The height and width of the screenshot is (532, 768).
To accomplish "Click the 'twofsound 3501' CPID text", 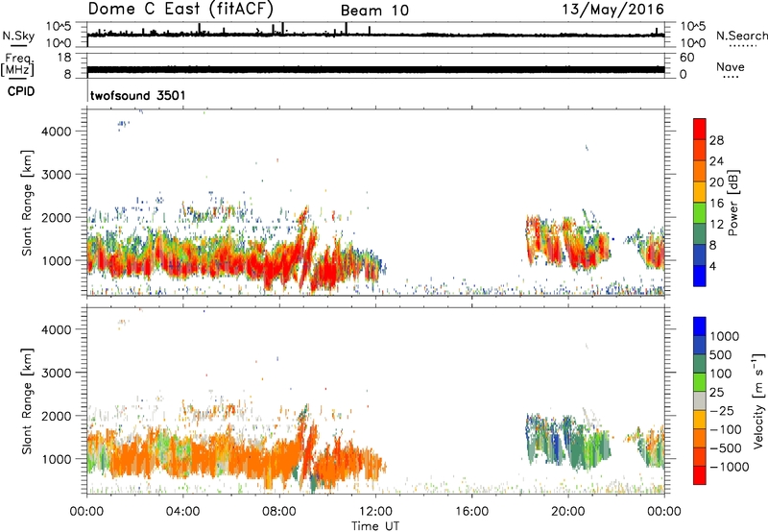I will click(x=138, y=95).
